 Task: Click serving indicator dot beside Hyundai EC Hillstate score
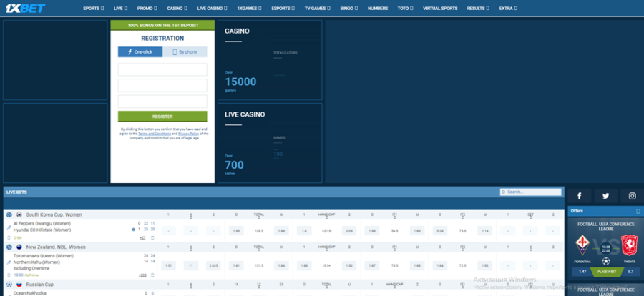point(134,230)
